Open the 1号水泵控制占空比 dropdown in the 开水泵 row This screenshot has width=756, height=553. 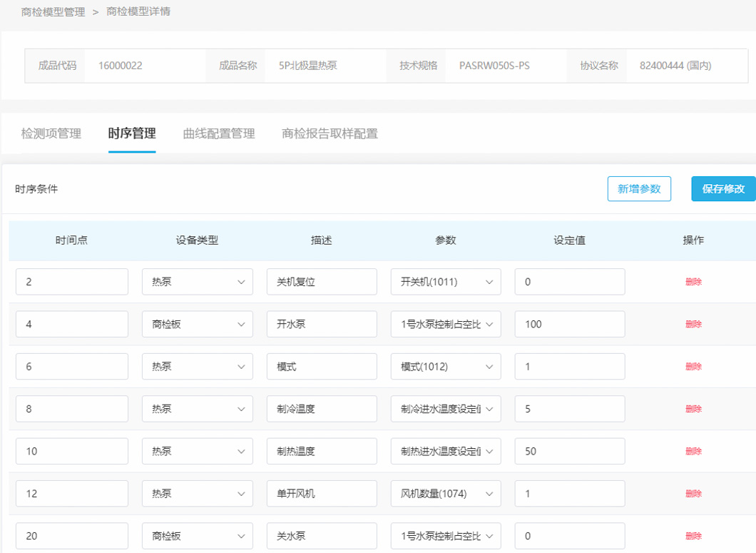445,323
